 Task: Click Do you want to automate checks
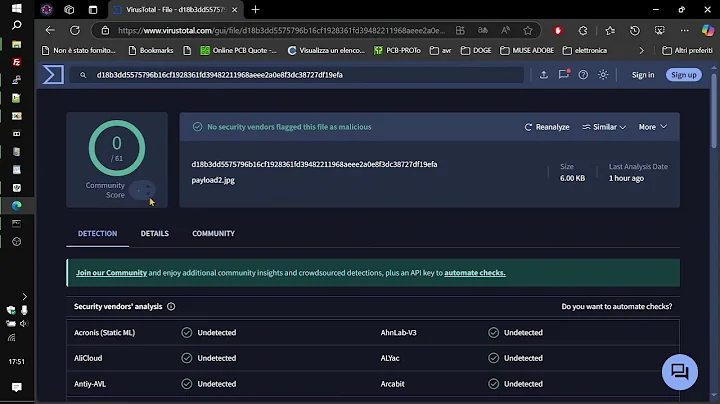click(x=617, y=306)
